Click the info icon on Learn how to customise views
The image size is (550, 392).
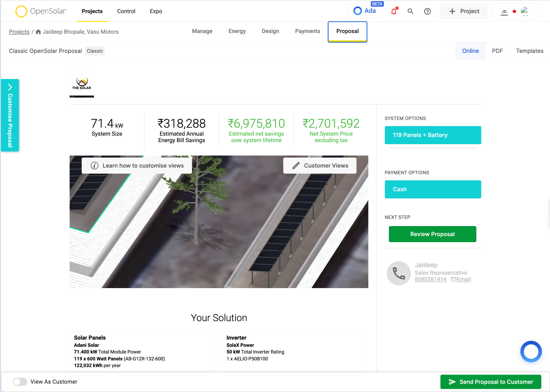pos(94,166)
